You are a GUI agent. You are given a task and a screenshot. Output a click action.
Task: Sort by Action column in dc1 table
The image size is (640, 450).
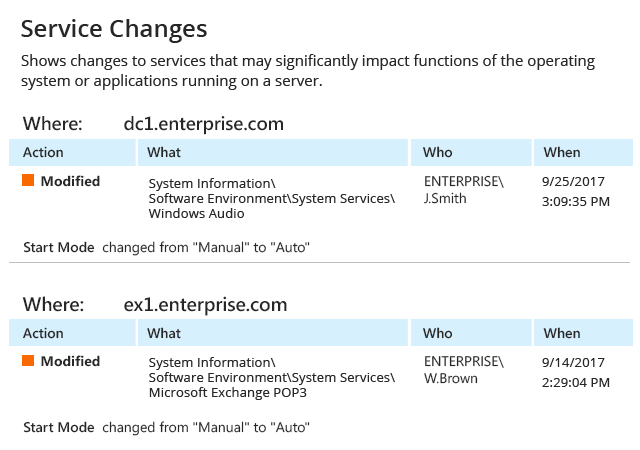[x=43, y=153]
